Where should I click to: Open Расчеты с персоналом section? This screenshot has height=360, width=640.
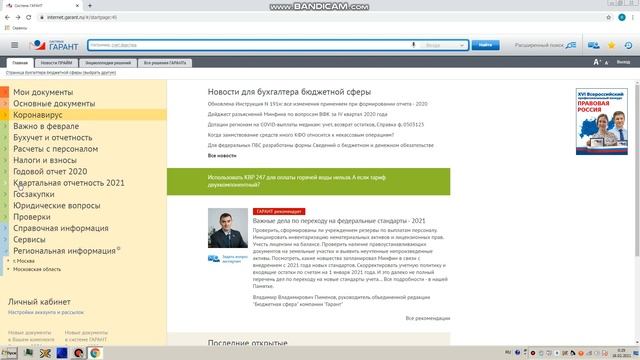(x=56, y=149)
